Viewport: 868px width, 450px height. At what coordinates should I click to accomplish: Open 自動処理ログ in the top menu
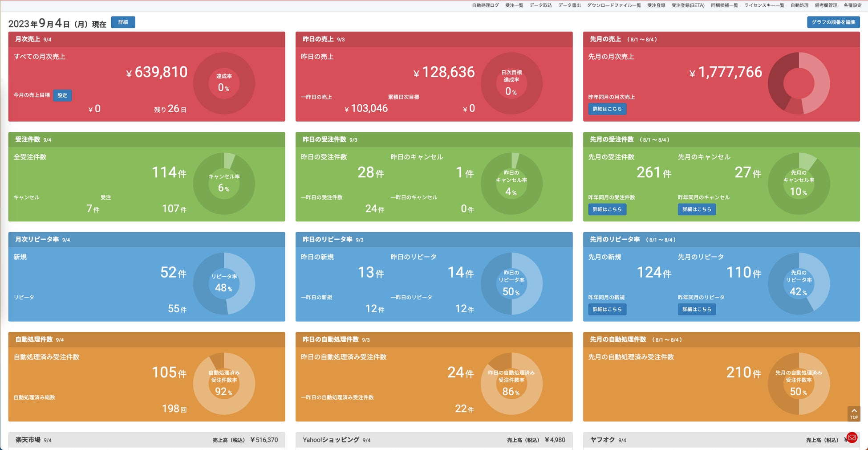pyautogui.click(x=485, y=5)
